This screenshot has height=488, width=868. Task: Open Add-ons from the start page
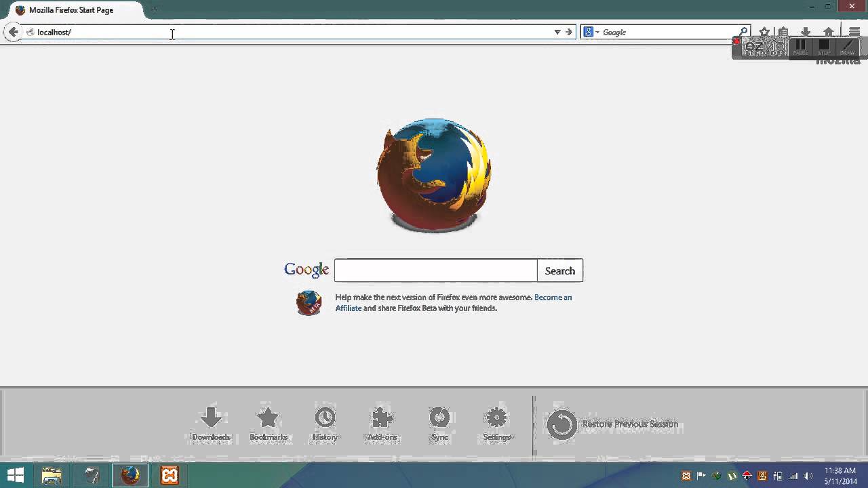click(382, 424)
